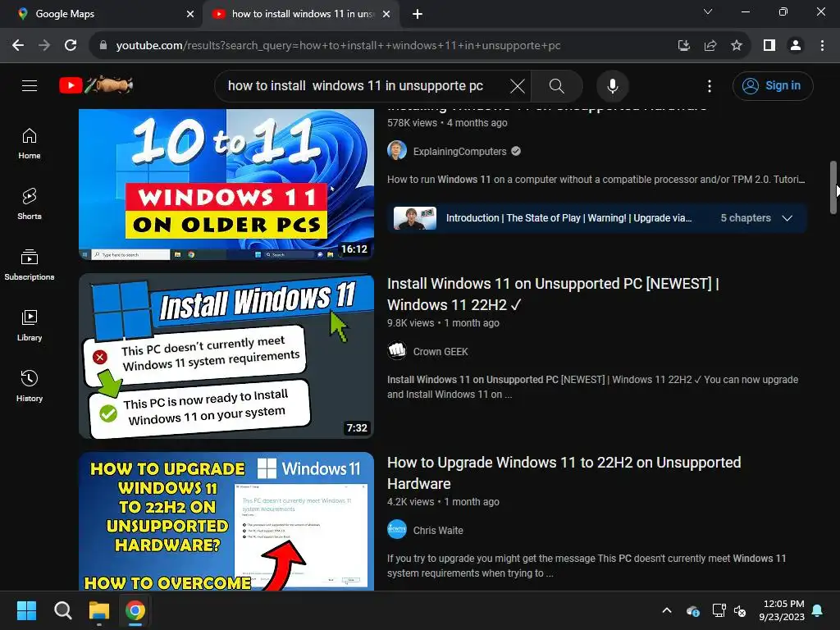This screenshot has width=840, height=630.
Task: Click the OneDrive cloud tray icon
Action: point(692,610)
